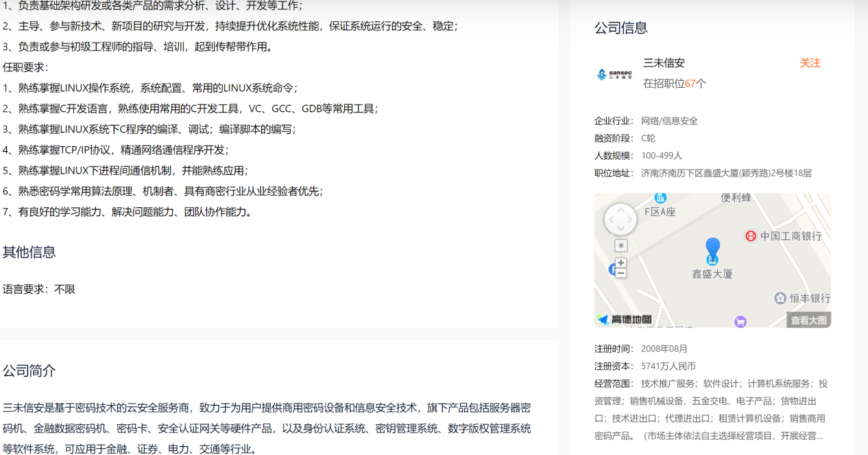Pan the map down with the arrow
The width and height of the screenshot is (868, 455).
pos(620,230)
